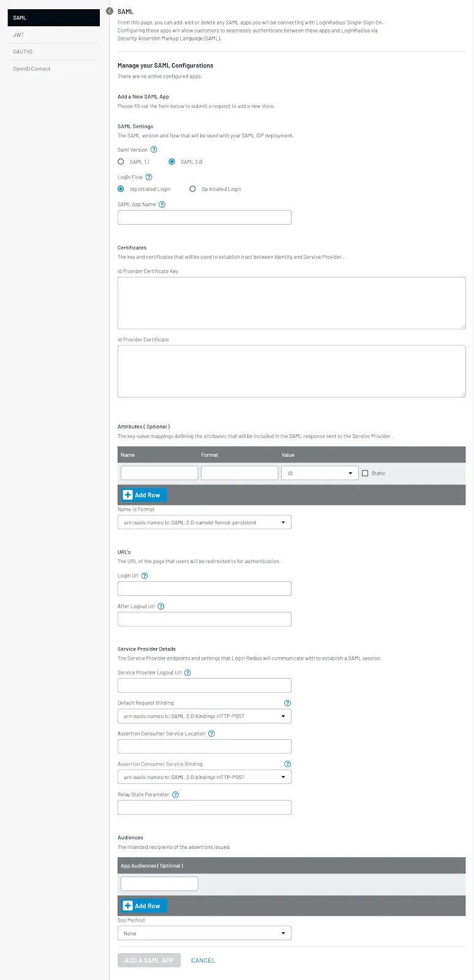Image resolution: width=474 pixels, height=980 pixels.
Task: Show help for Assertion Consumer Service Location
Action: coord(212,734)
